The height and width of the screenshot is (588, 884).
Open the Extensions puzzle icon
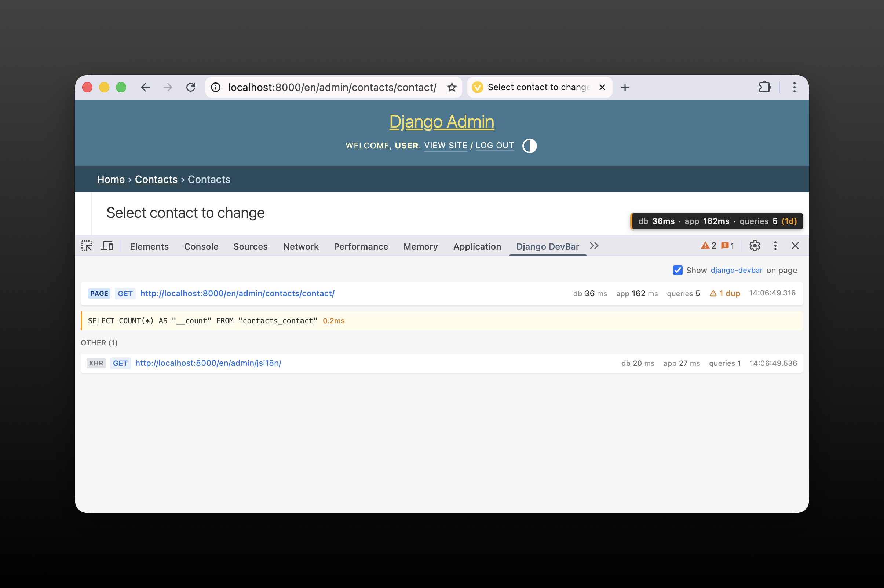pos(764,87)
